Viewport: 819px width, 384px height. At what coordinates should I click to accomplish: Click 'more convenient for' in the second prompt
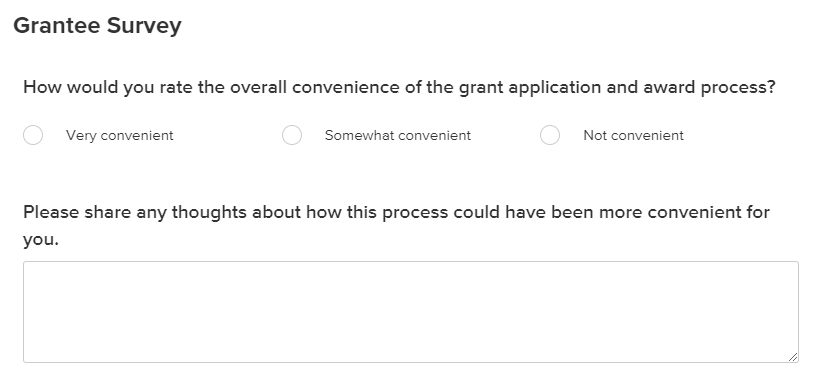tap(684, 212)
